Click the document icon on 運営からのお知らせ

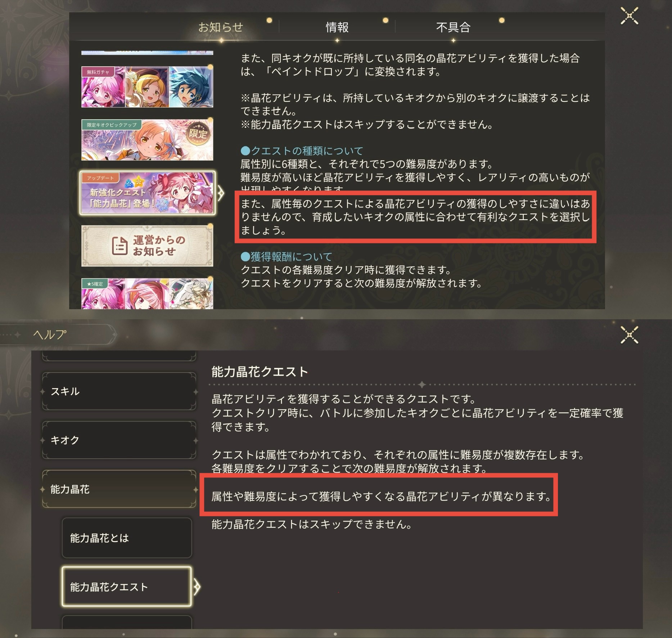[119, 246]
